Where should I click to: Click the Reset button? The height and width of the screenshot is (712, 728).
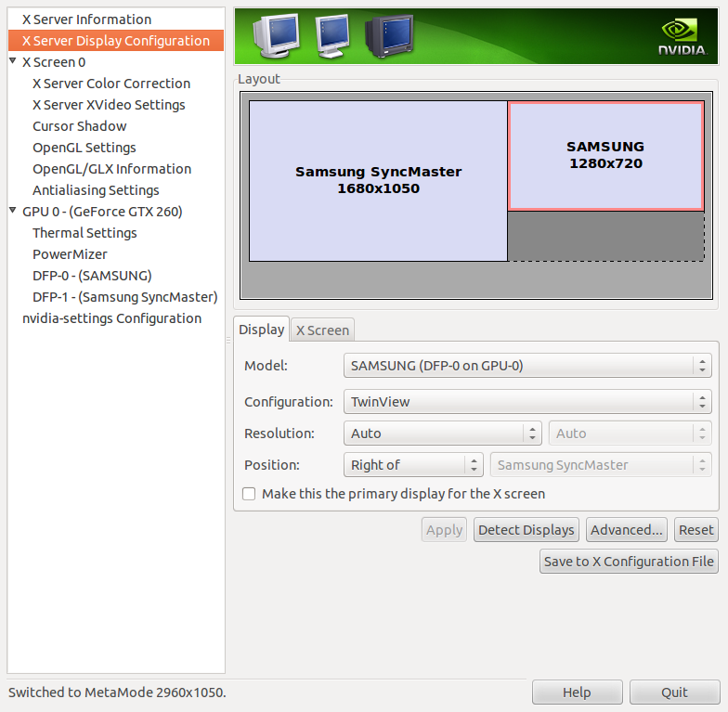(696, 530)
